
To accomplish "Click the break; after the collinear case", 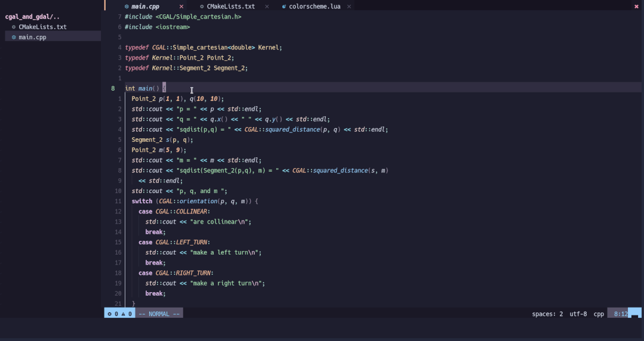I will click(156, 232).
